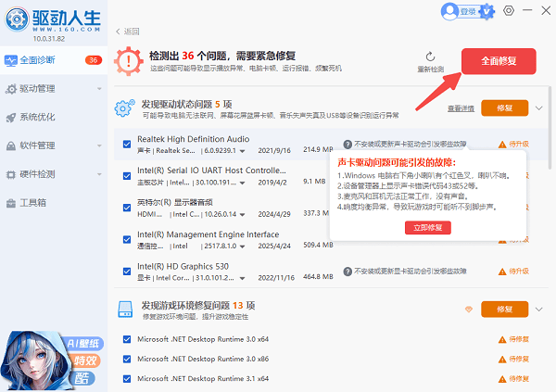
Task: Click the VIP diamond icon next to game repair
Action: click(x=468, y=309)
